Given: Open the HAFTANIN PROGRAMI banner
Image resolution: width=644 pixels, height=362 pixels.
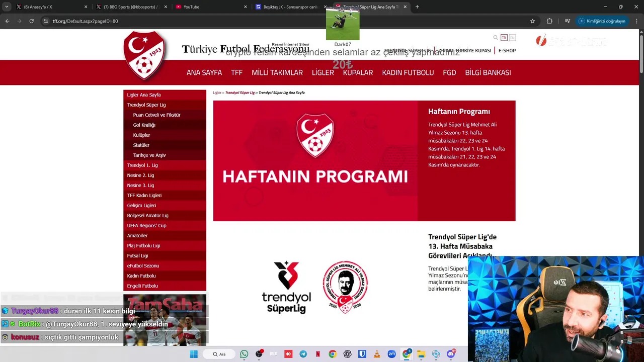Looking at the screenshot, I should pyautogui.click(x=315, y=161).
